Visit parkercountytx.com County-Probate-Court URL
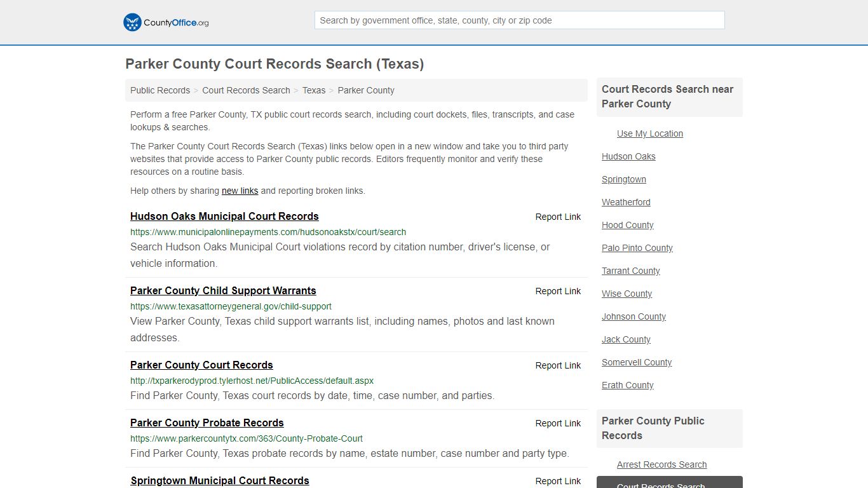The image size is (868, 488). pyautogui.click(x=247, y=438)
